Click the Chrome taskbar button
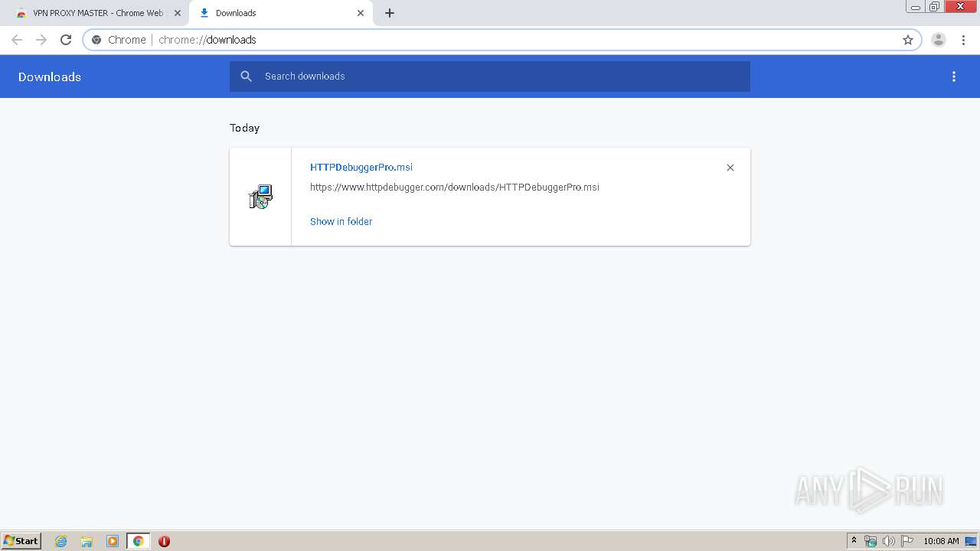The width and height of the screenshot is (980, 551). click(x=138, y=541)
